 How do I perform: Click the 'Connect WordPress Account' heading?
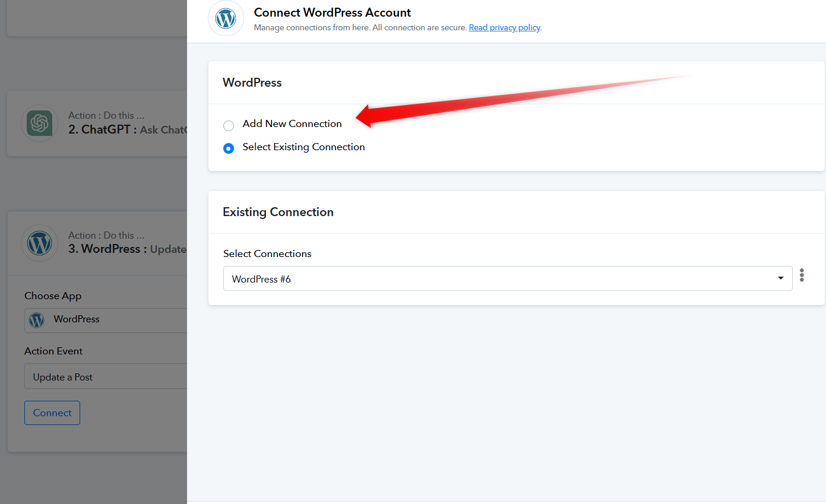(x=333, y=12)
